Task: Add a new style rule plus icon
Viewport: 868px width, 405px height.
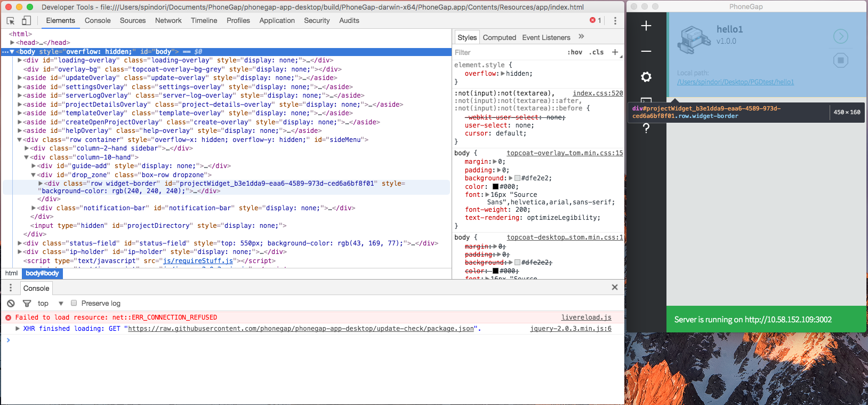Action: pos(615,52)
